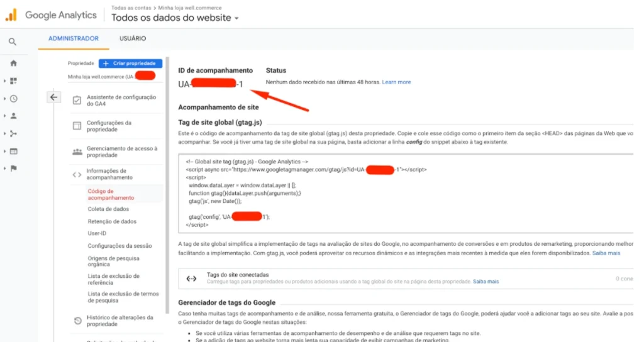Click the 'Criar propriedade' button
Image resolution: width=644 pixels, height=342 pixels.
click(130, 63)
